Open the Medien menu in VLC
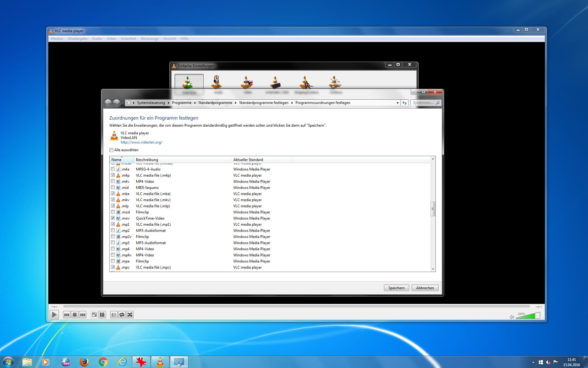Viewport: 588px width, 368px height. point(57,39)
